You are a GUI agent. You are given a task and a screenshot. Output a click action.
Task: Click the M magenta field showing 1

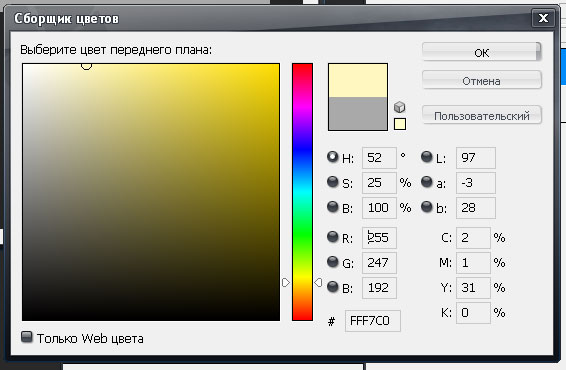click(473, 262)
